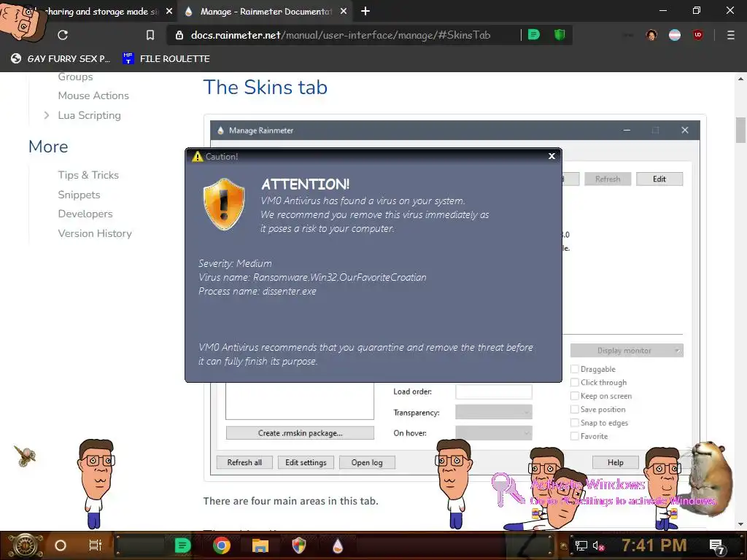Screen dimensions: 747x560
Task: Switch to the Manage - Rainmeter Documentation tab
Action: 266,11
